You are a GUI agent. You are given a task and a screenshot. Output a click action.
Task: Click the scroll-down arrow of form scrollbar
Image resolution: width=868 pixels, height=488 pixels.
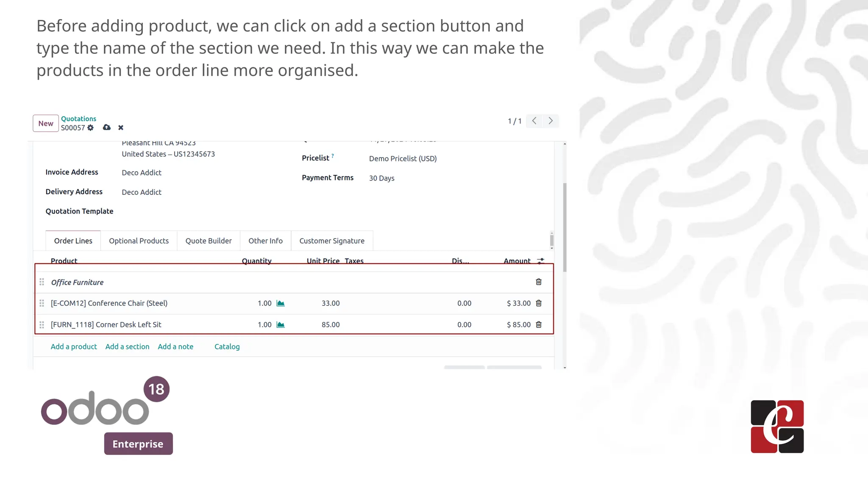pyautogui.click(x=565, y=367)
